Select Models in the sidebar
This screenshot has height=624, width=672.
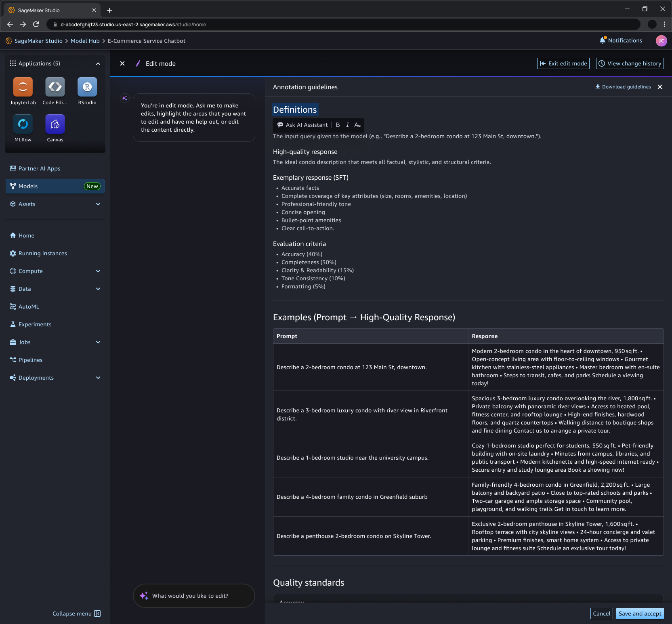point(28,186)
